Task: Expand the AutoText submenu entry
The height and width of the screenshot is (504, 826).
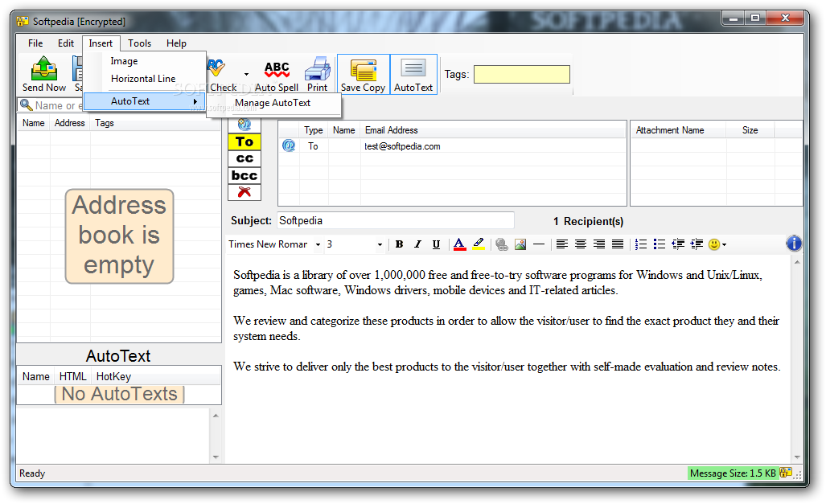Action: (x=144, y=101)
